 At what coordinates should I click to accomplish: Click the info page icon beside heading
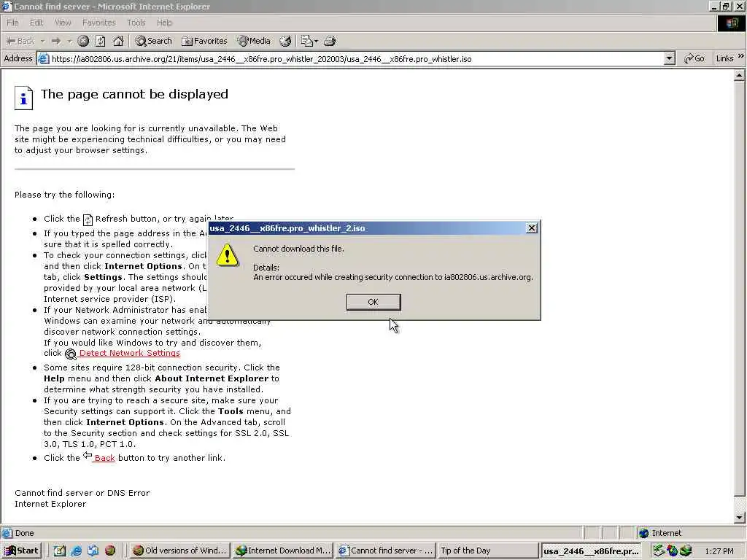click(x=23, y=98)
